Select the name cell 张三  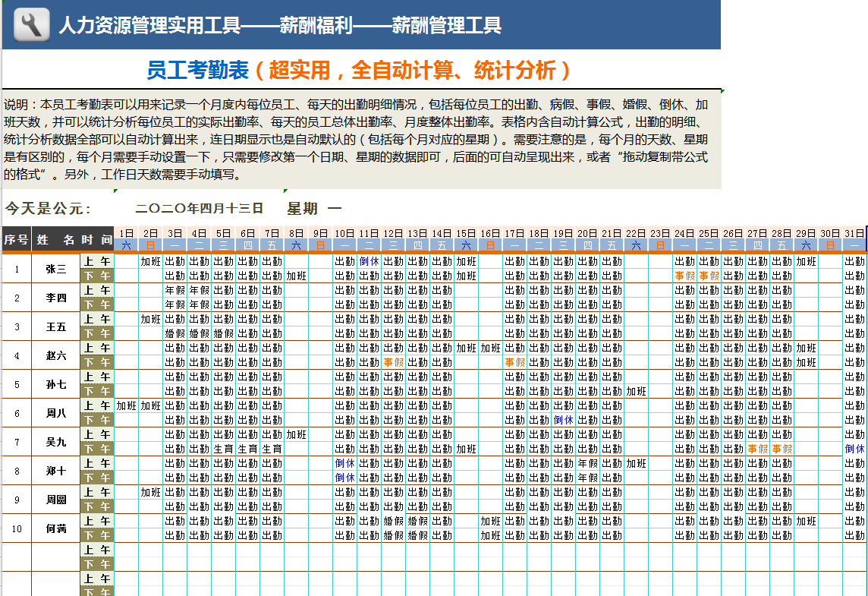(x=55, y=269)
